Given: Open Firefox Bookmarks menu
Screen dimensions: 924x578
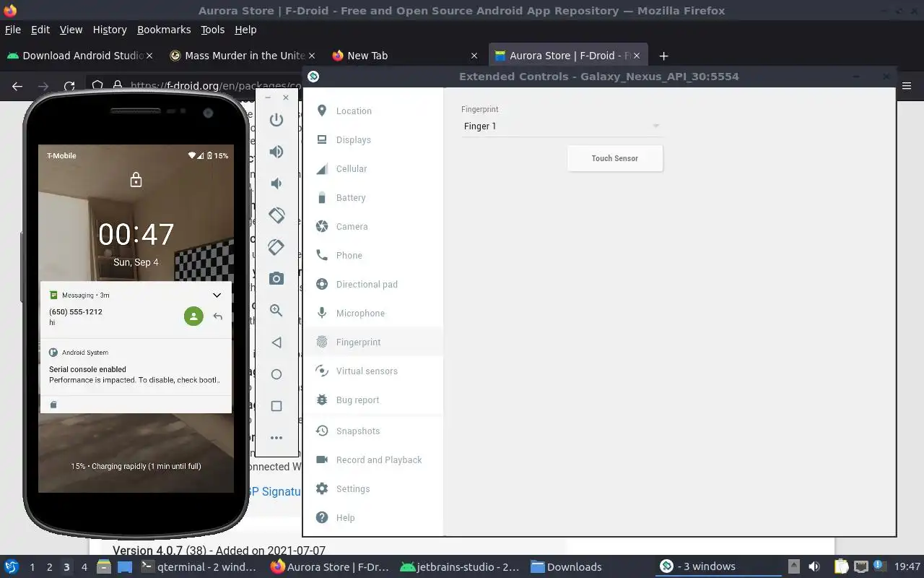Looking at the screenshot, I should [164, 30].
